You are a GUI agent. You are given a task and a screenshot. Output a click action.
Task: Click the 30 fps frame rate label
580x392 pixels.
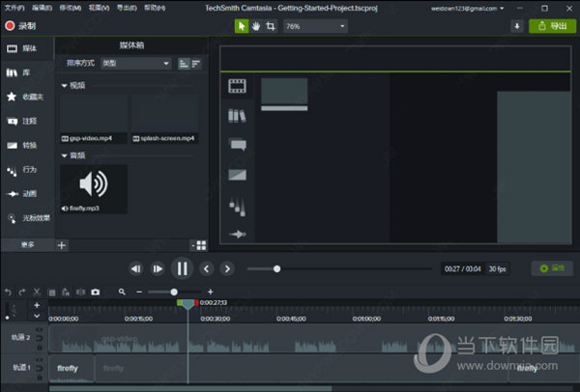(498, 269)
